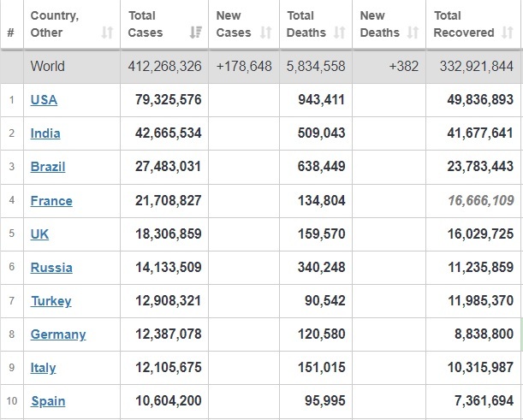Select Brazil total deaths 638,449
This screenshot has height=420, width=523.
coord(322,167)
